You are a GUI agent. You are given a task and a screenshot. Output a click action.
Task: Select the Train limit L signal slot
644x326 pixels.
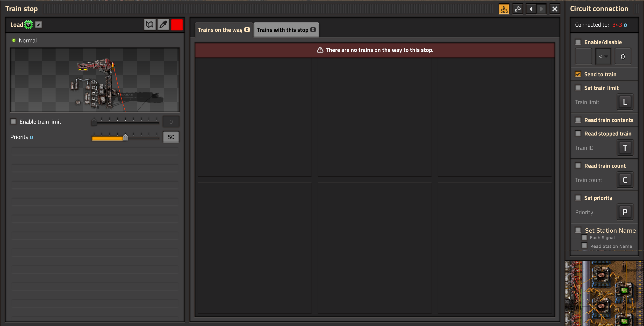624,102
